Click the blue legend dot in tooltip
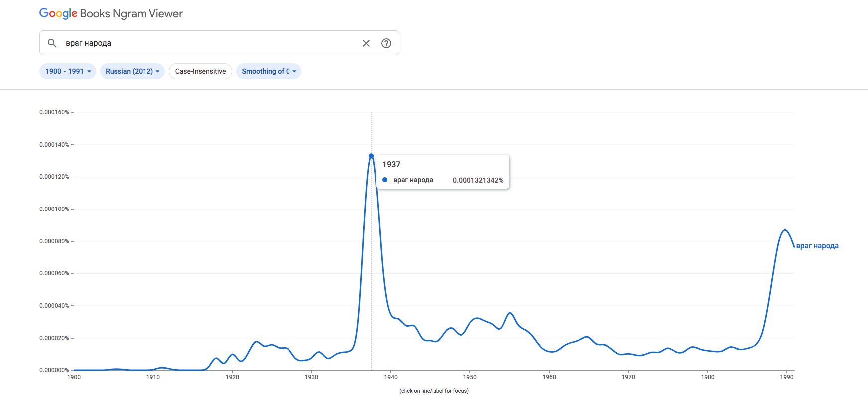The width and height of the screenshot is (868, 420). click(385, 180)
